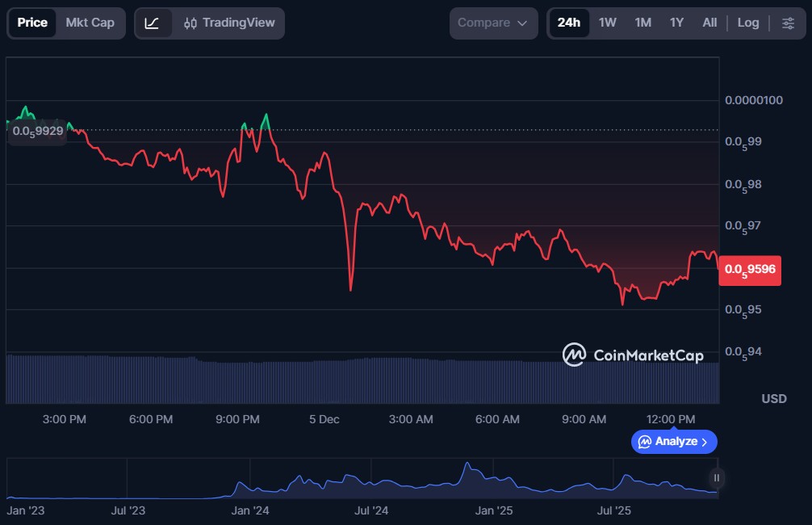This screenshot has width=812, height=525.
Task: Grab the range slider handle on mini timeline
Action: pyautogui.click(x=716, y=478)
